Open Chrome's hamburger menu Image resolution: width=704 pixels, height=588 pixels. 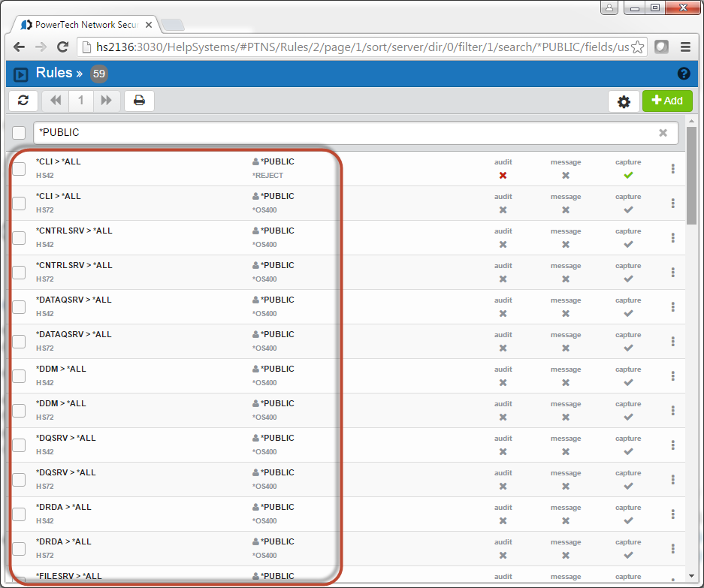685,47
